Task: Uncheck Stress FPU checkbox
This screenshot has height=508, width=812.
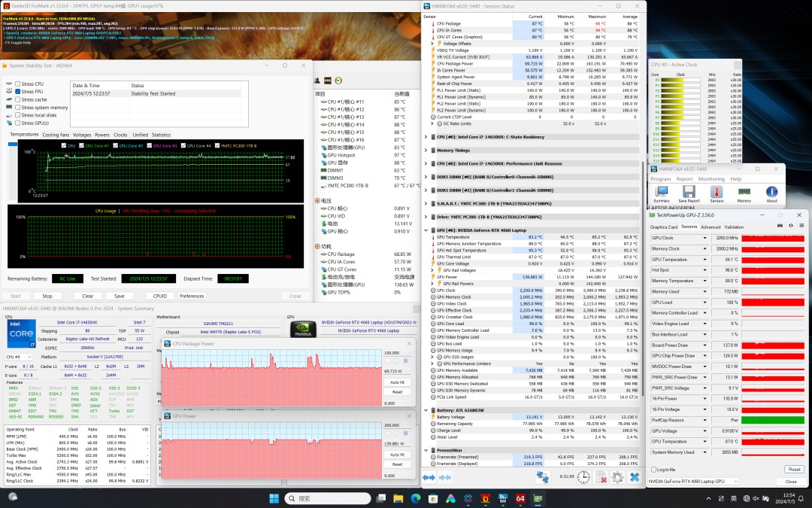Action: click(x=17, y=91)
